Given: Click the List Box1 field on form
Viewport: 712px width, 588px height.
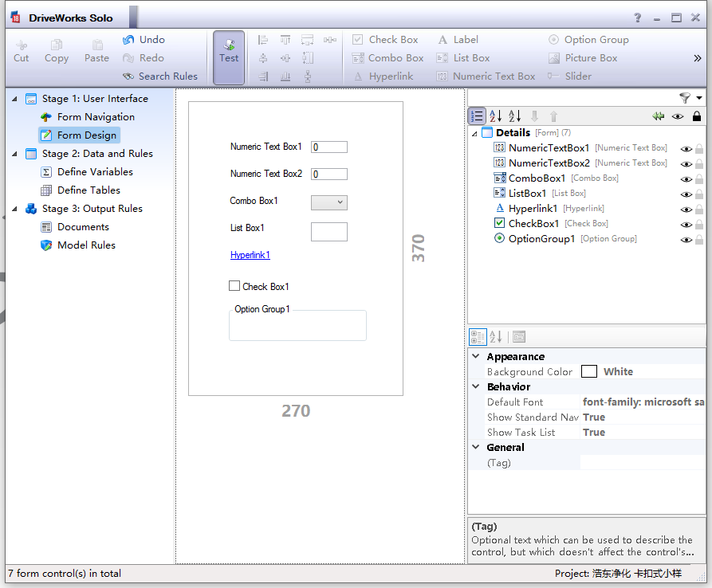Looking at the screenshot, I should [x=329, y=231].
